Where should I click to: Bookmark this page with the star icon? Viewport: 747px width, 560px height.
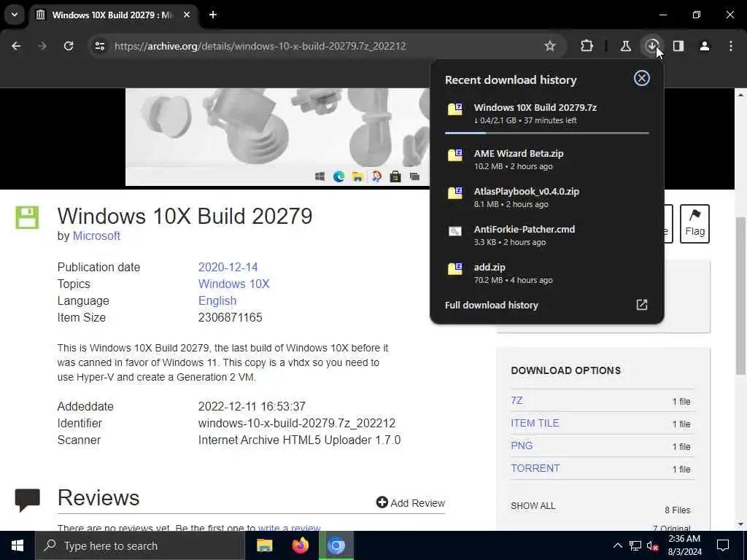coord(550,46)
